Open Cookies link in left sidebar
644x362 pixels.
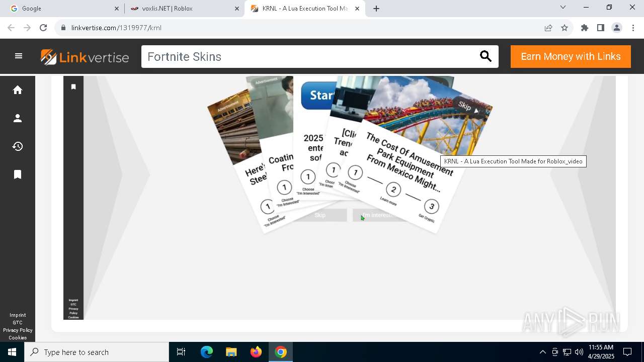18,338
